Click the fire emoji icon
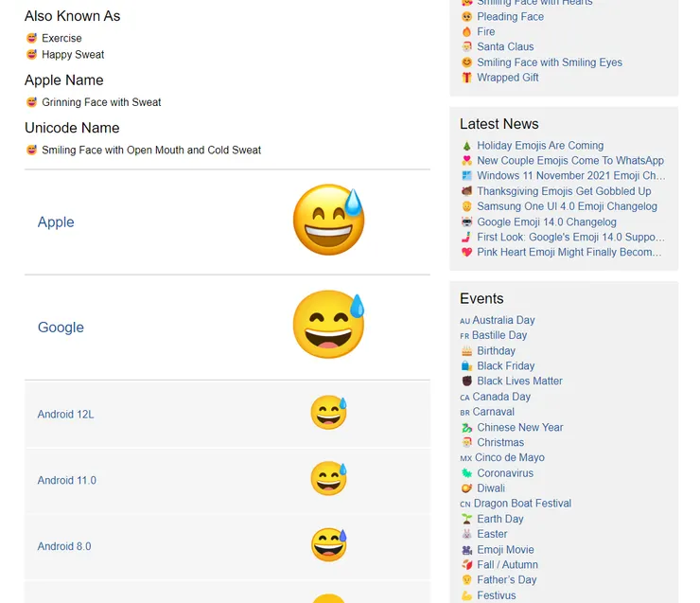700x603 pixels. click(x=466, y=32)
